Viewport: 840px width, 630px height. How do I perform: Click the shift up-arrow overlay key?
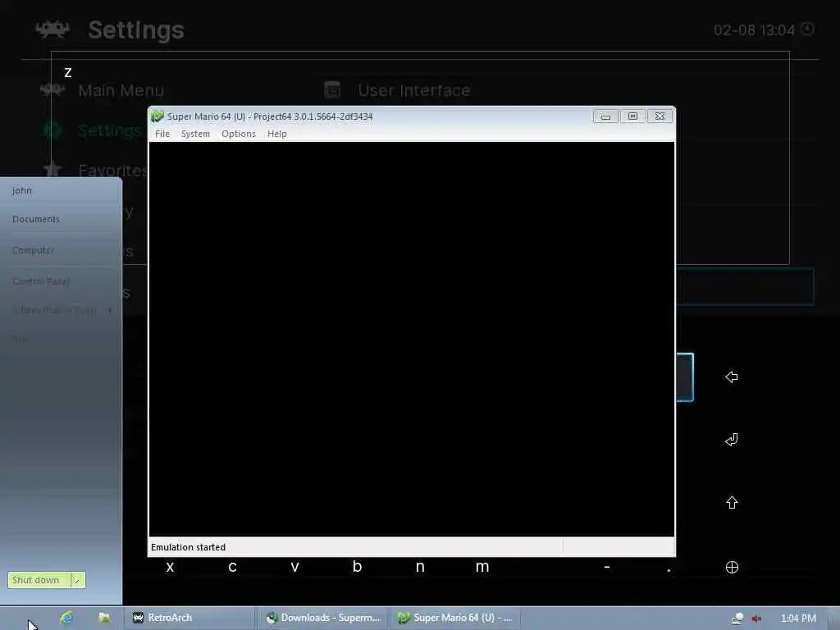(x=732, y=503)
